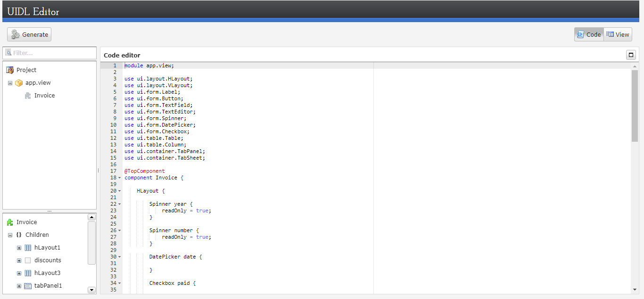Click the hLayout1 layout icon
Viewport: 644px width, 299px height.
28,248
